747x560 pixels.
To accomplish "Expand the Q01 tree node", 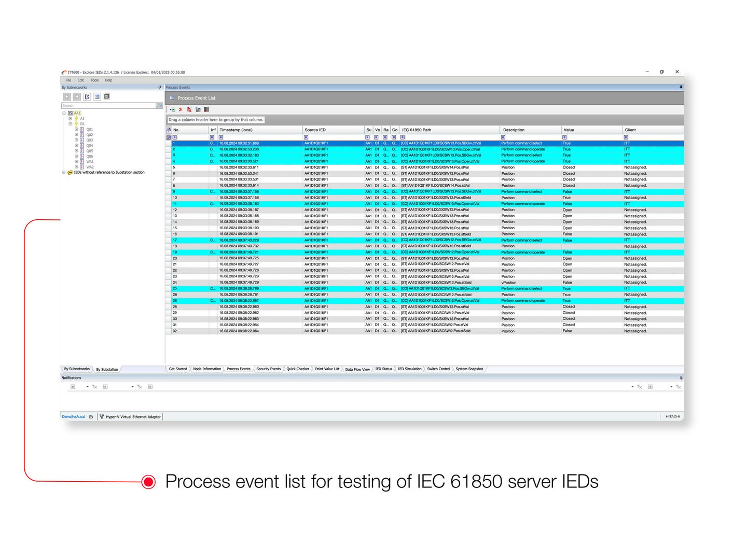I will (76, 129).
